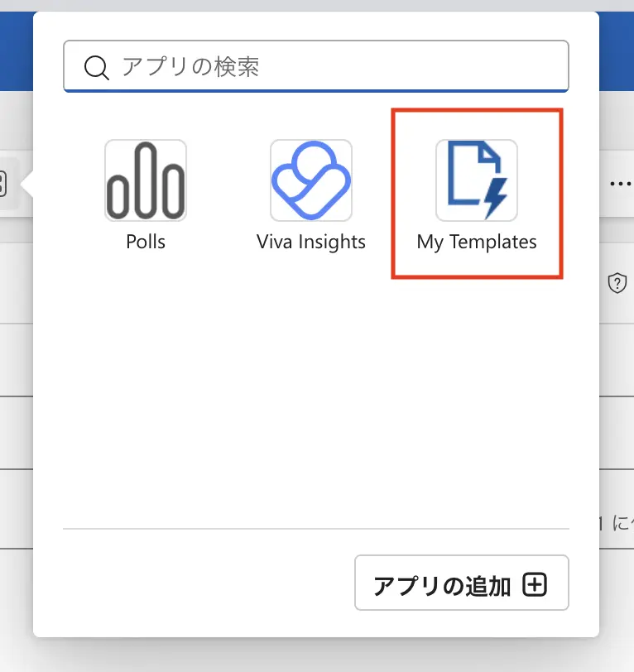Click the cut-off text at right edge
The height and width of the screenshot is (672, 634).
point(617,523)
